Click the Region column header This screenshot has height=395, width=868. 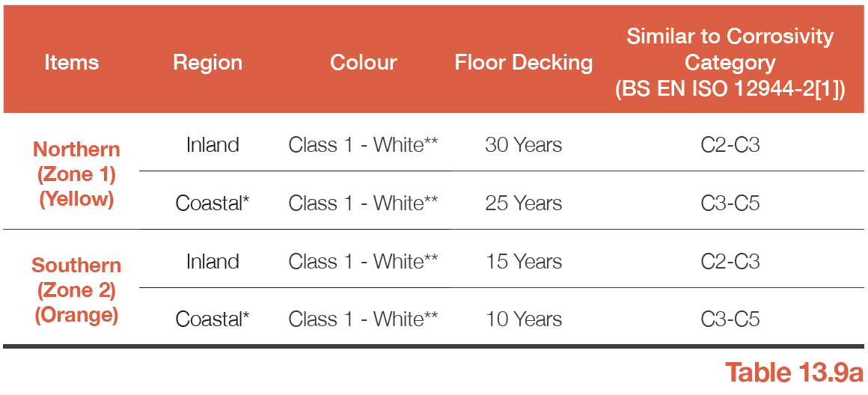pos(207,62)
